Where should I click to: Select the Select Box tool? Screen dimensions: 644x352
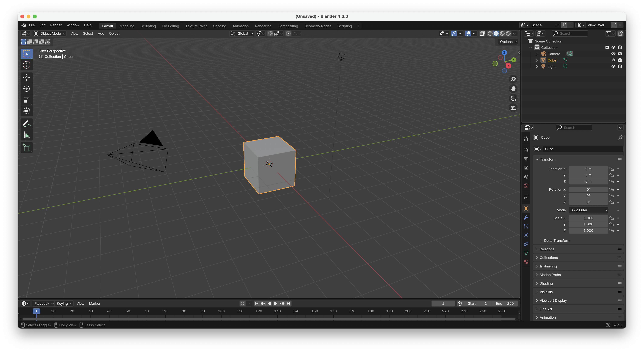pos(26,54)
